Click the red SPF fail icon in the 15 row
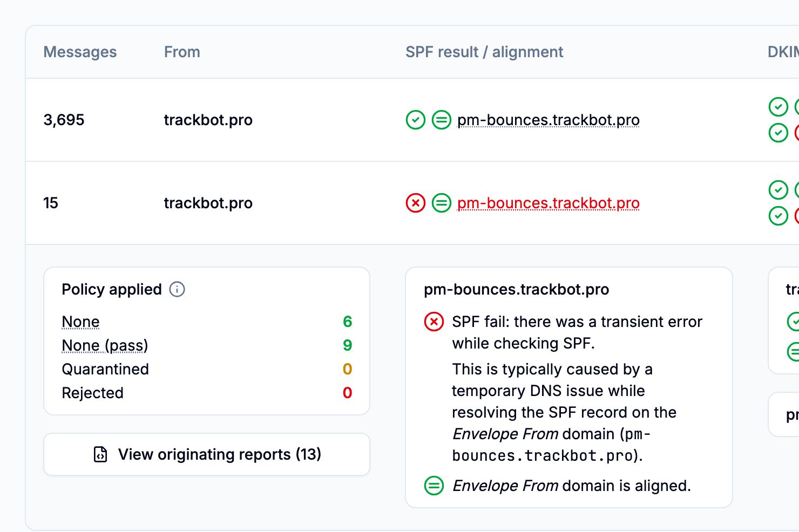Image resolution: width=799 pixels, height=532 pixels. pyautogui.click(x=416, y=203)
